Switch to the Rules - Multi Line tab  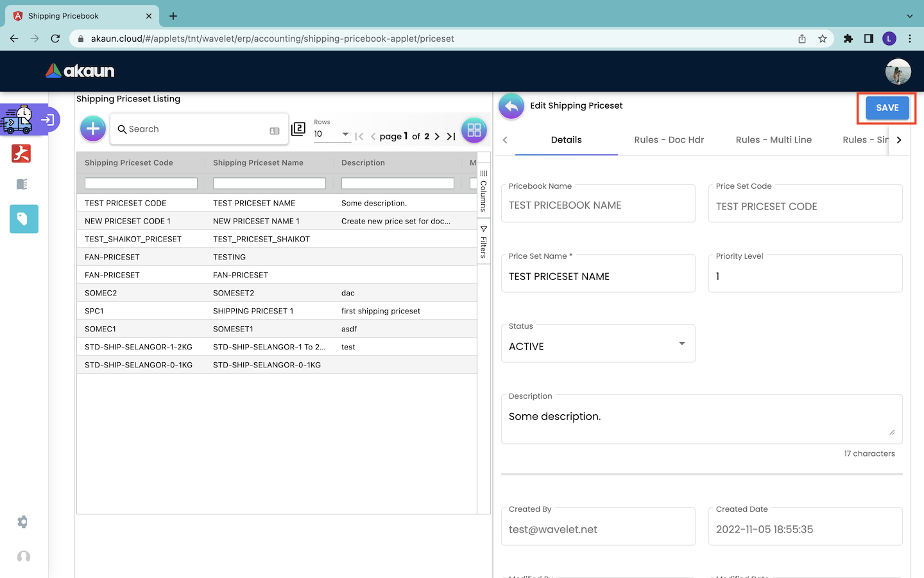773,140
